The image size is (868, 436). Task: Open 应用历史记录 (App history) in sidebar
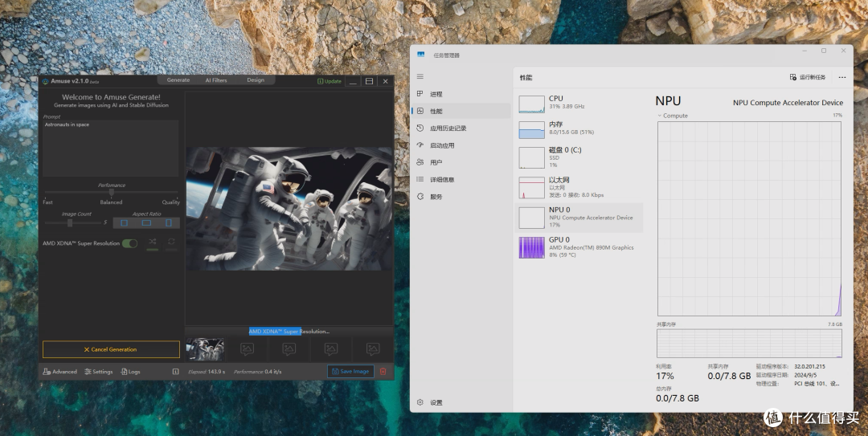(x=448, y=128)
